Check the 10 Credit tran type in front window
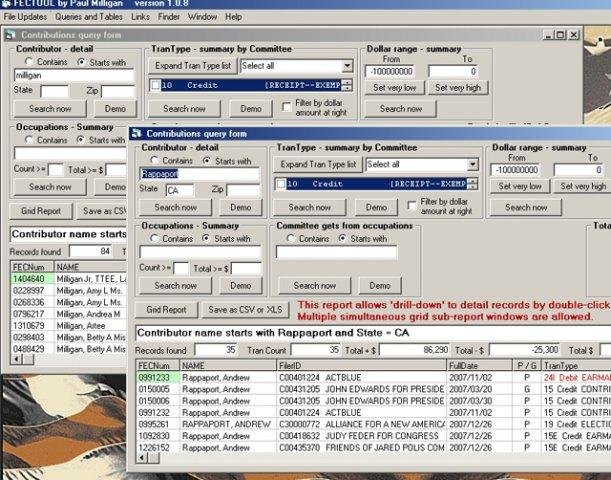 (x=281, y=184)
